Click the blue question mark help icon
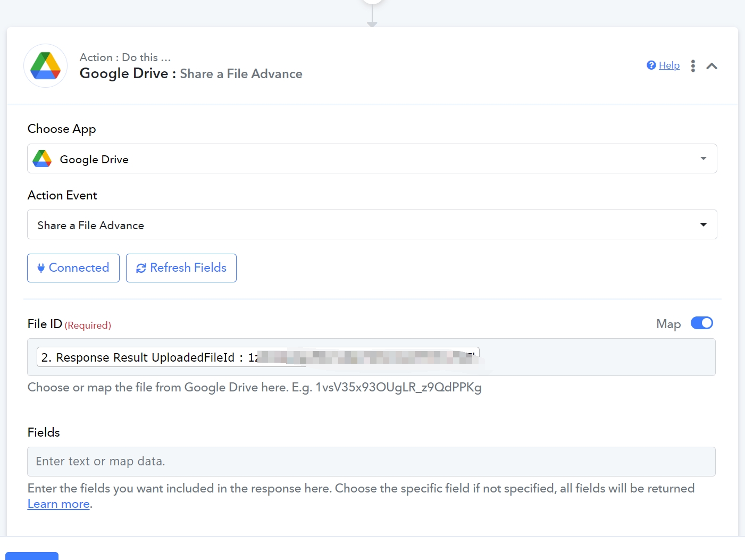This screenshot has height=560, width=745. [x=651, y=65]
